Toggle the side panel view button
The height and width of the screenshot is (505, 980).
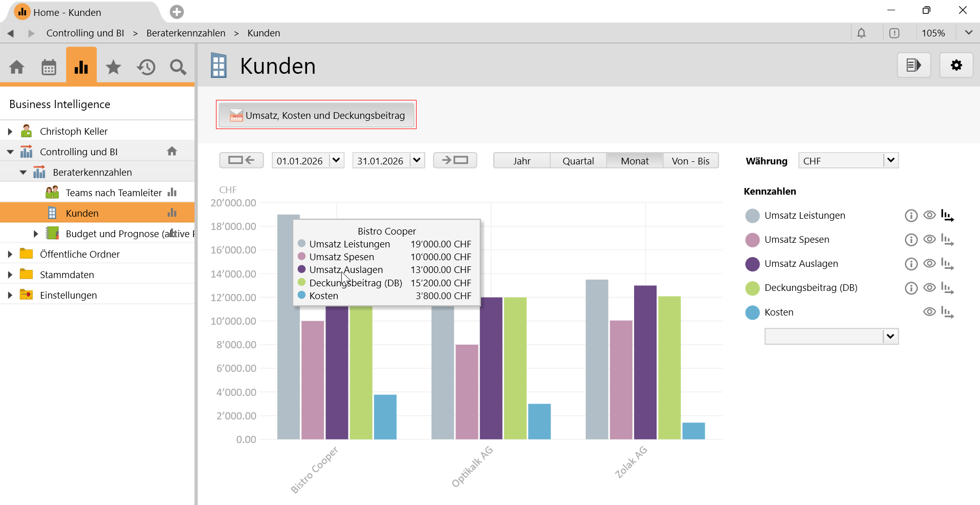tap(913, 66)
